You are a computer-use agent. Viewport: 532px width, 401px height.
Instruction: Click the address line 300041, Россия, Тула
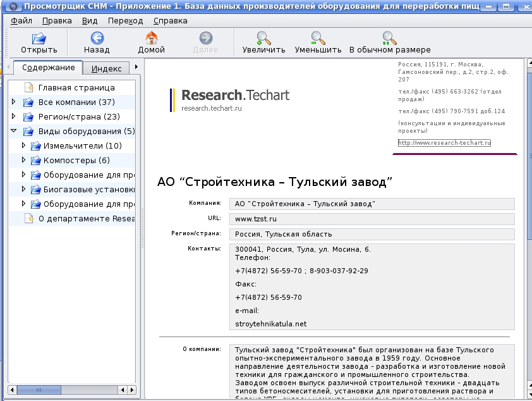(x=303, y=250)
